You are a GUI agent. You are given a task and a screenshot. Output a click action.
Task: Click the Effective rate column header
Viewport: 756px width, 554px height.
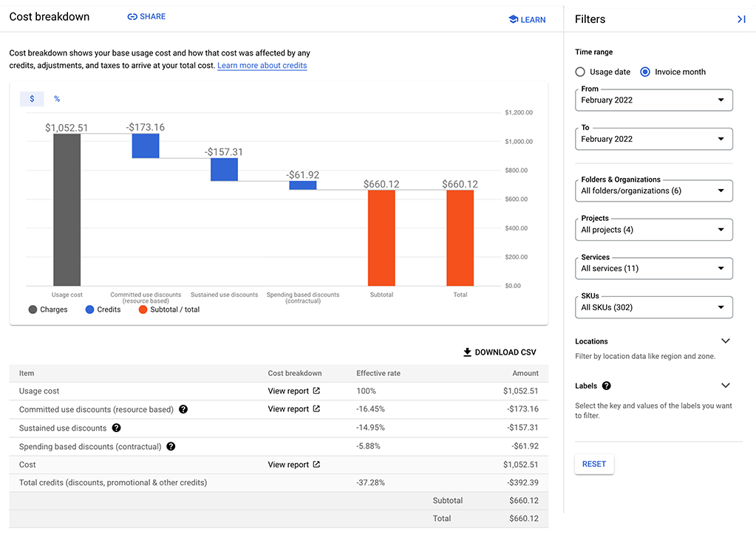(x=378, y=373)
